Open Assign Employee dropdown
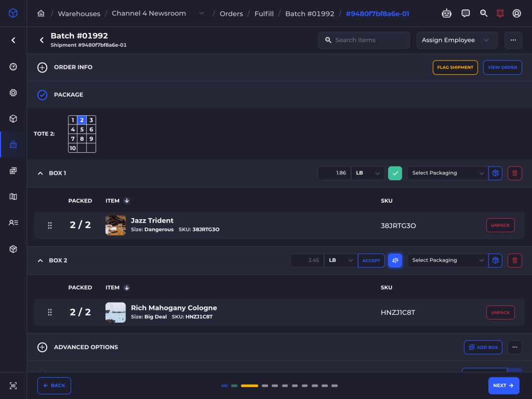 pos(457,40)
